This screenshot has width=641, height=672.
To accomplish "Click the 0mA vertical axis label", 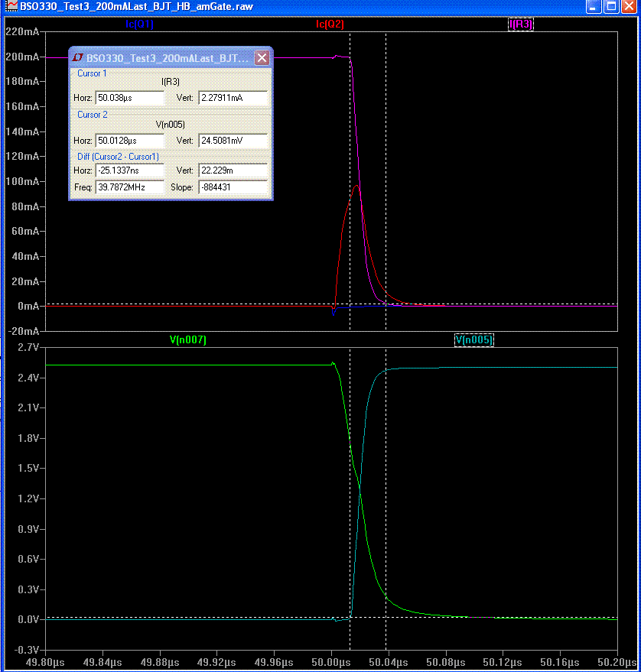I will coord(28,307).
